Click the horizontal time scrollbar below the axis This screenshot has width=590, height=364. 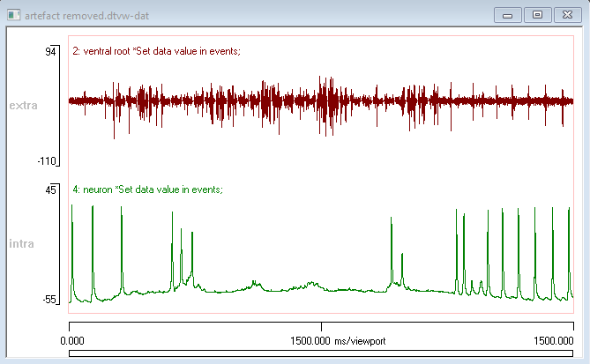coord(321,354)
